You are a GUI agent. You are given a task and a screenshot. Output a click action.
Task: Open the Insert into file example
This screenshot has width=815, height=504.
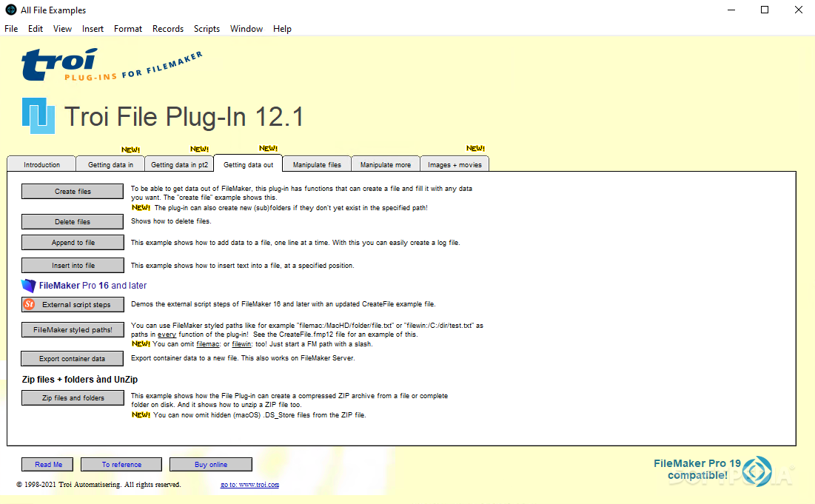click(x=73, y=265)
